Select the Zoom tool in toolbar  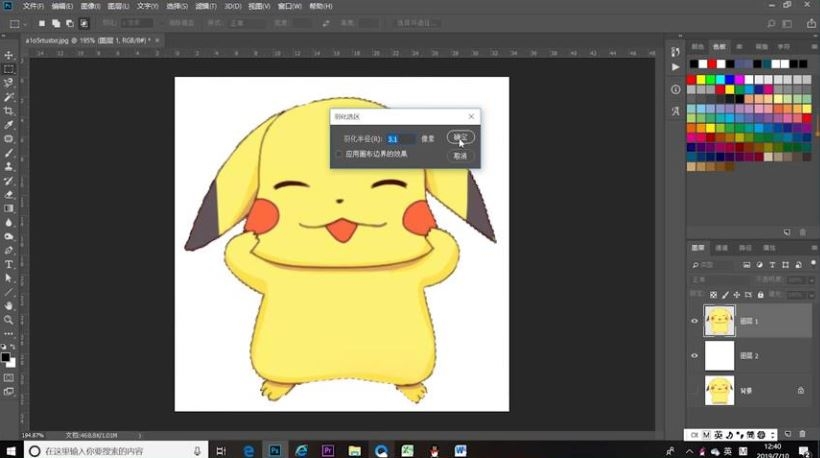(9, 319)
